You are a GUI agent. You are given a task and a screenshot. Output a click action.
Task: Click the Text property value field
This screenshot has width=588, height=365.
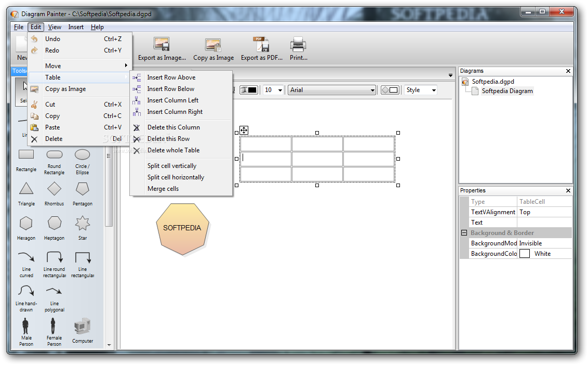point(544,223)
